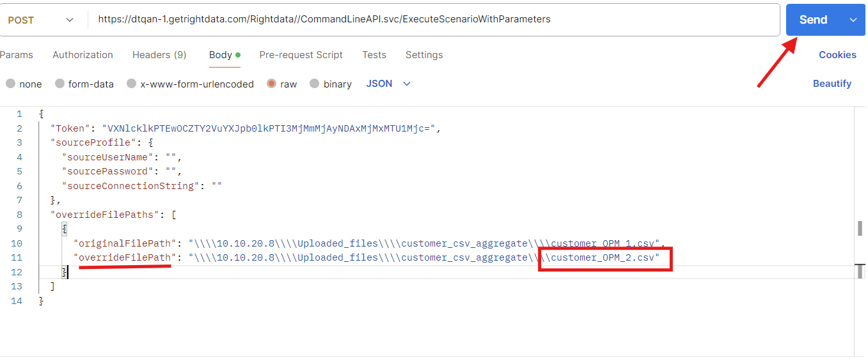Viewport: 868px width, 359px height.
Task: Select the binary radio option
Action: (x=314, y=84)
